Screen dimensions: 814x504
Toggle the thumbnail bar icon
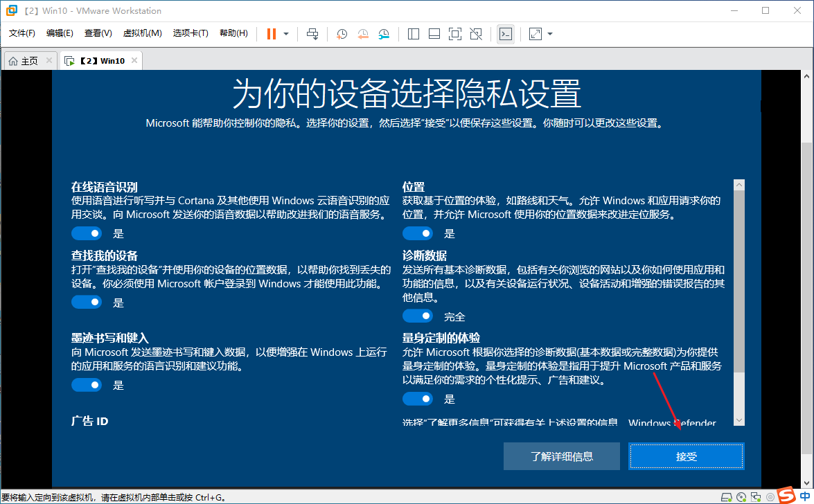[434, 34]
